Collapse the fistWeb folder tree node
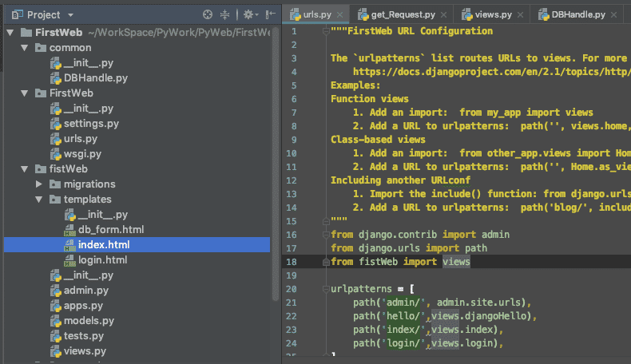Screen dimensions: 631x364 25,169
